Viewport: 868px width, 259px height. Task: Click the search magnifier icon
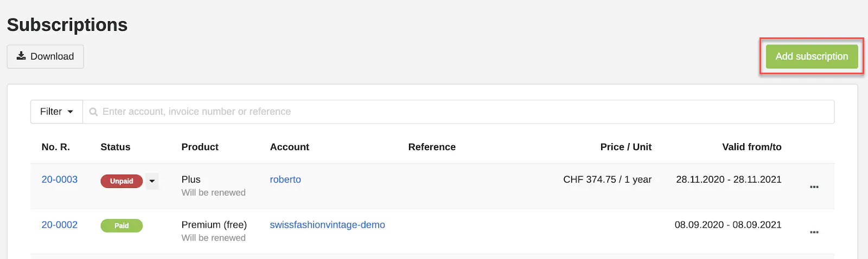93,112
